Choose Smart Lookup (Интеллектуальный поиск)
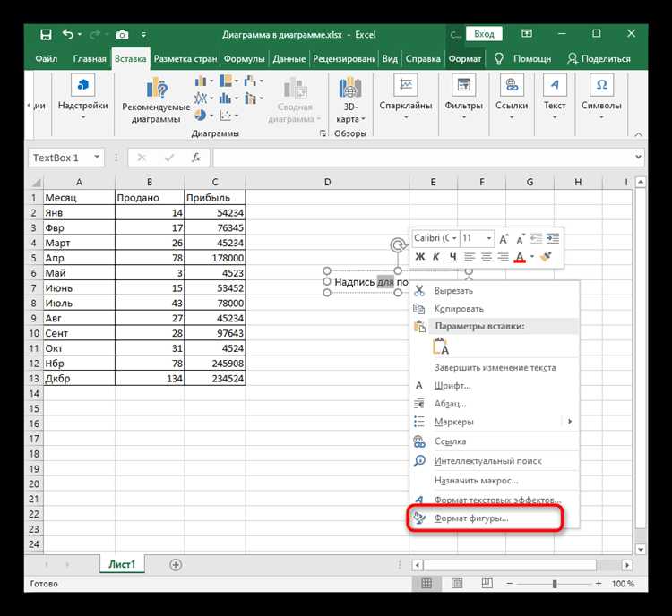Image resolution: width=672 pixels, height=616 pixels. (x=494, y=461)
